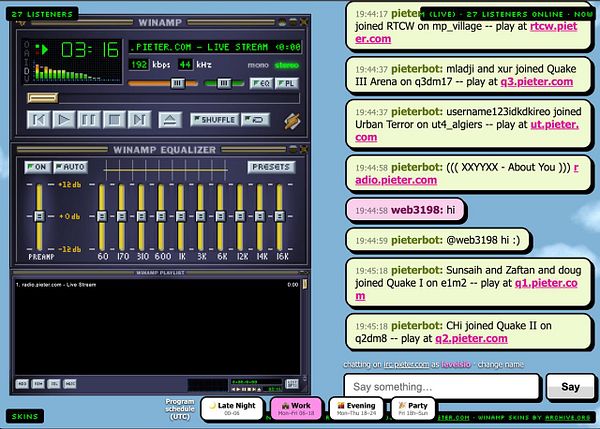
Task: Click the Say button
Action: (x=570, y=387)
